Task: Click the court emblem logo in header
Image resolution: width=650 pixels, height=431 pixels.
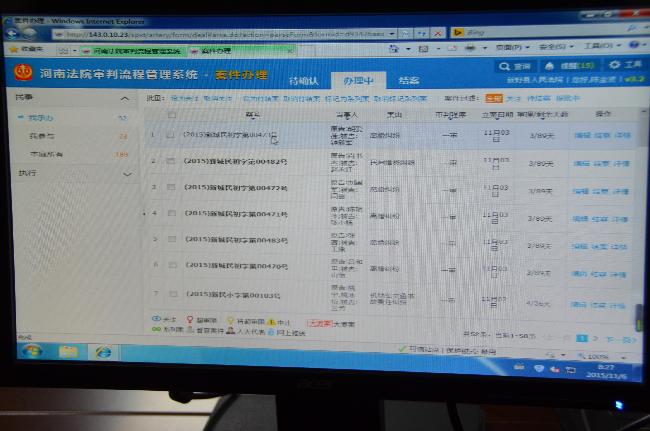Action: pyautogui.click(x=24, y=73)
